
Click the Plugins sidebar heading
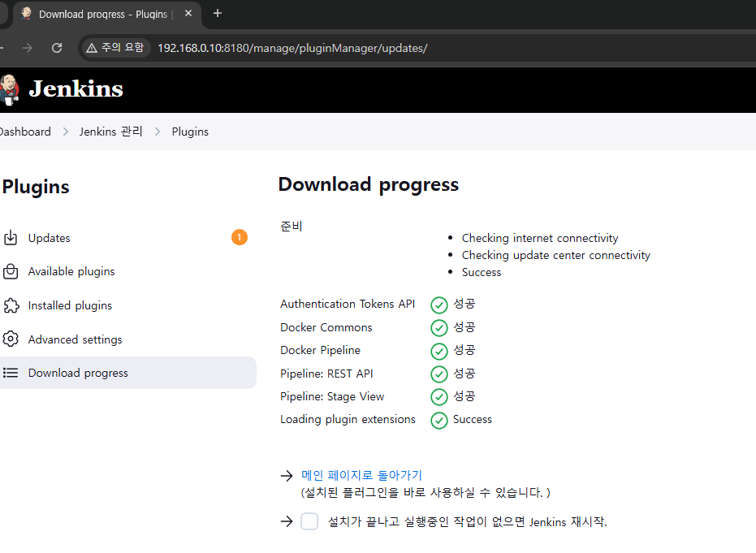tap(36, 187)
